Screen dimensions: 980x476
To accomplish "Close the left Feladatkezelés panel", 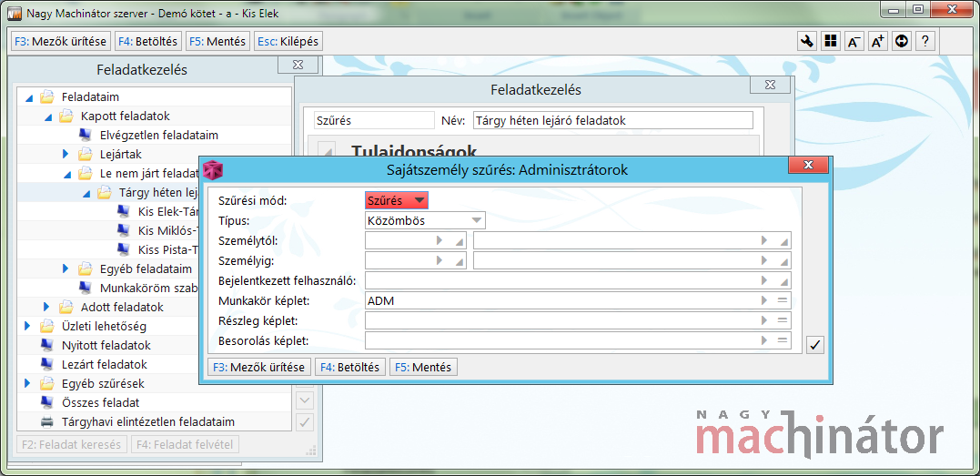I will [298, 65].
